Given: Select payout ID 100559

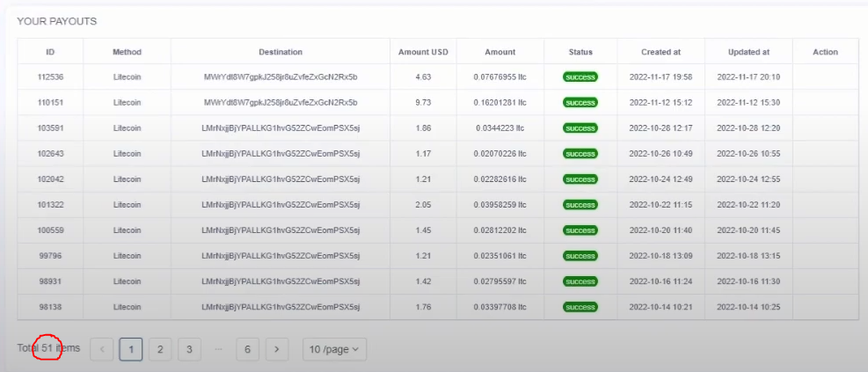Looking at the screenshot, I should (x=50, y=230).
